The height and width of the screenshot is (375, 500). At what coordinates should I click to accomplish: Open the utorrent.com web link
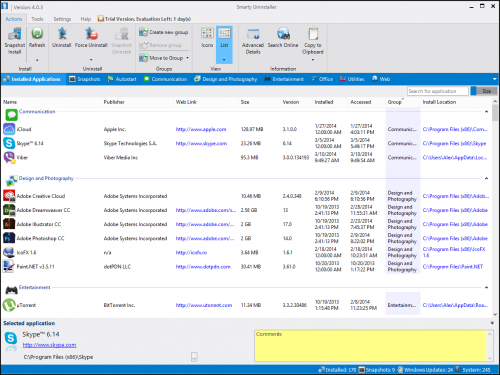tap(204, 305)
